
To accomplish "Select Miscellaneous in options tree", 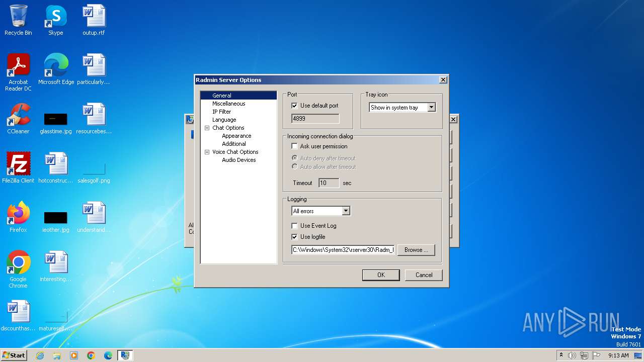I will pyautogui.click(x=229, y=104).
